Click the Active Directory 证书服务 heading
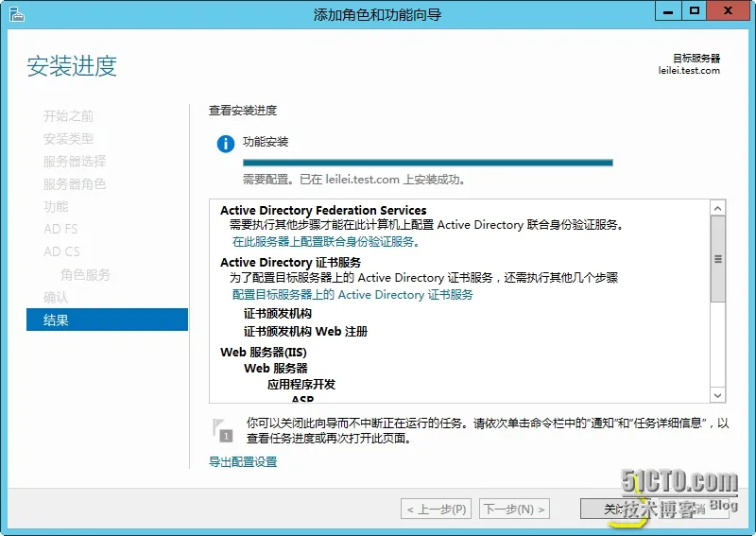Viewport: 756px width, 536px height. [291, 263]
